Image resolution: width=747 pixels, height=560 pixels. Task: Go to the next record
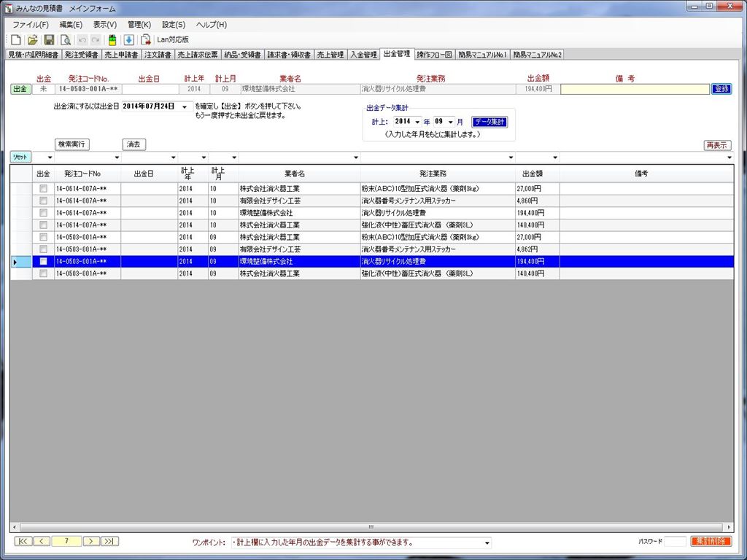(91, 541)
